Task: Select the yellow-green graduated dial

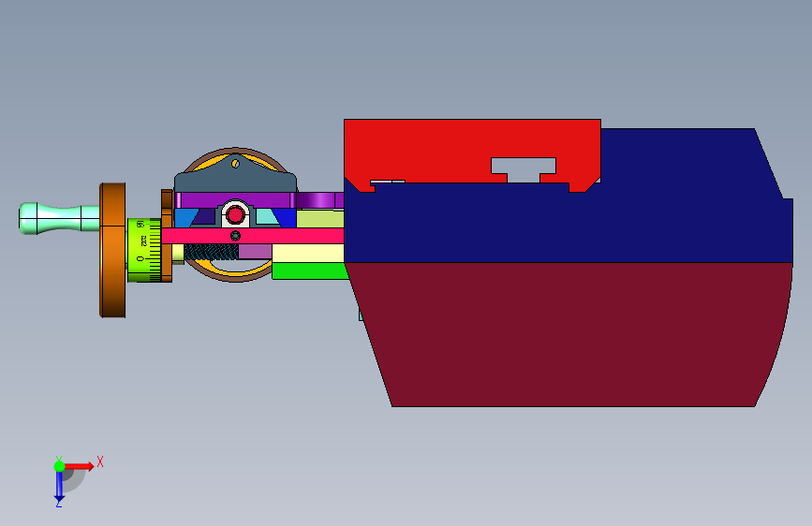Action: [144, 250]
